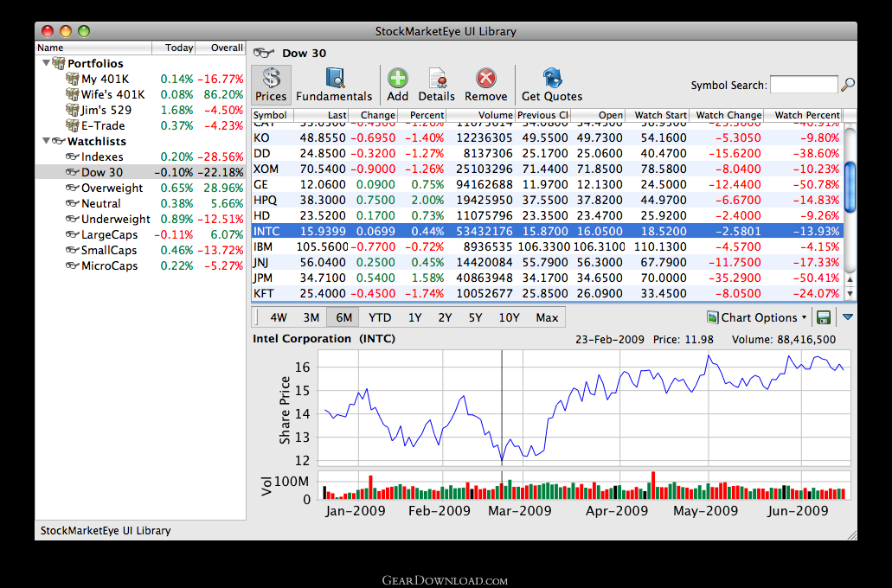Image resolution: width=892 pixels, height=588 pixels.
Task: Click the Wife's 401K portfolio icon
Action: tap(72, 94)
